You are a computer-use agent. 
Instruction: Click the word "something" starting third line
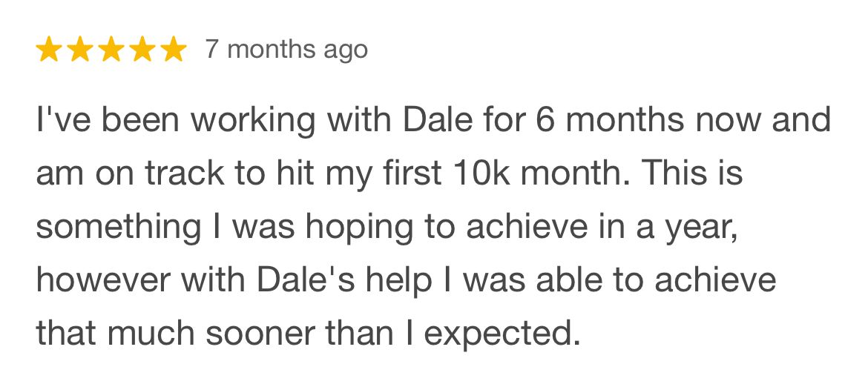click(118, 228)
